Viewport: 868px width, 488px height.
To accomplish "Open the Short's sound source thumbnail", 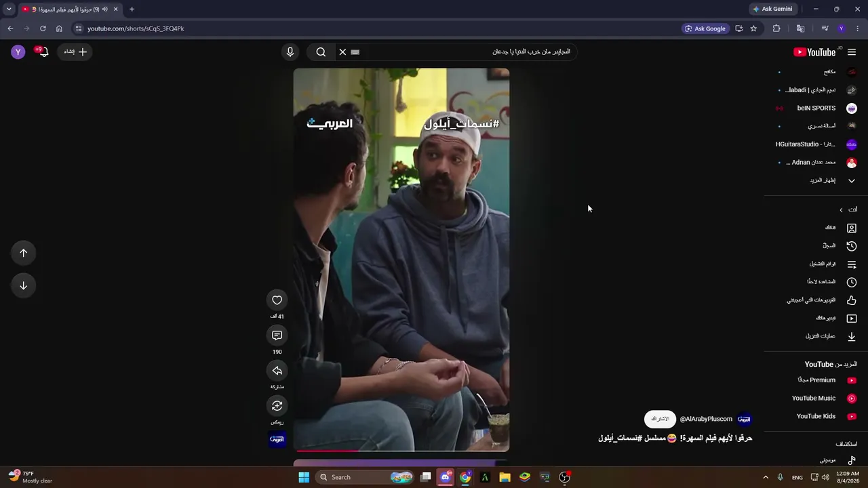I will [277, 439].
